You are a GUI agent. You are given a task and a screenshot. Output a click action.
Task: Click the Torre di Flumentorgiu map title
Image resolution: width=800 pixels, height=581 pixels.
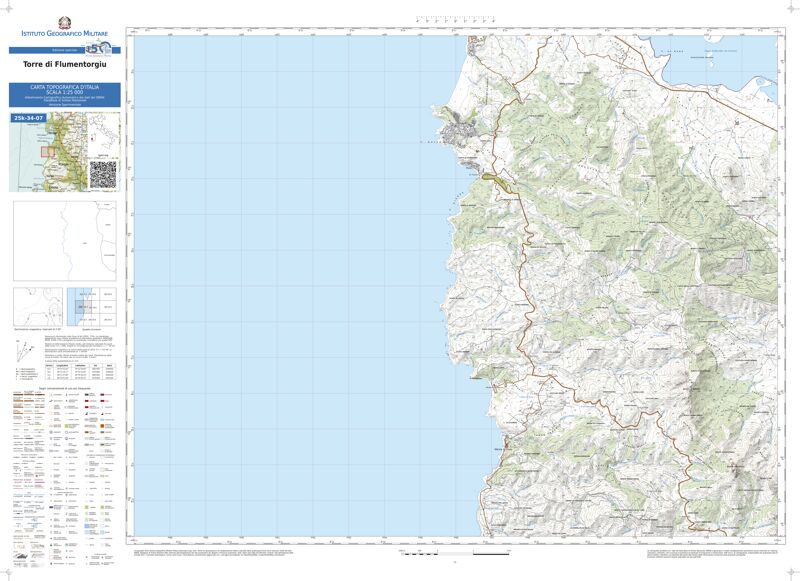(65, 65)
